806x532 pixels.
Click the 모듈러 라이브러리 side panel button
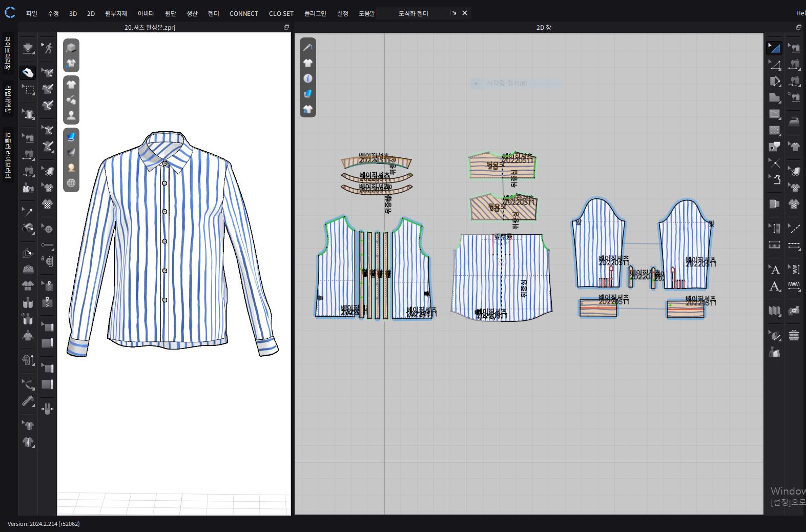[x=8, y=155]
